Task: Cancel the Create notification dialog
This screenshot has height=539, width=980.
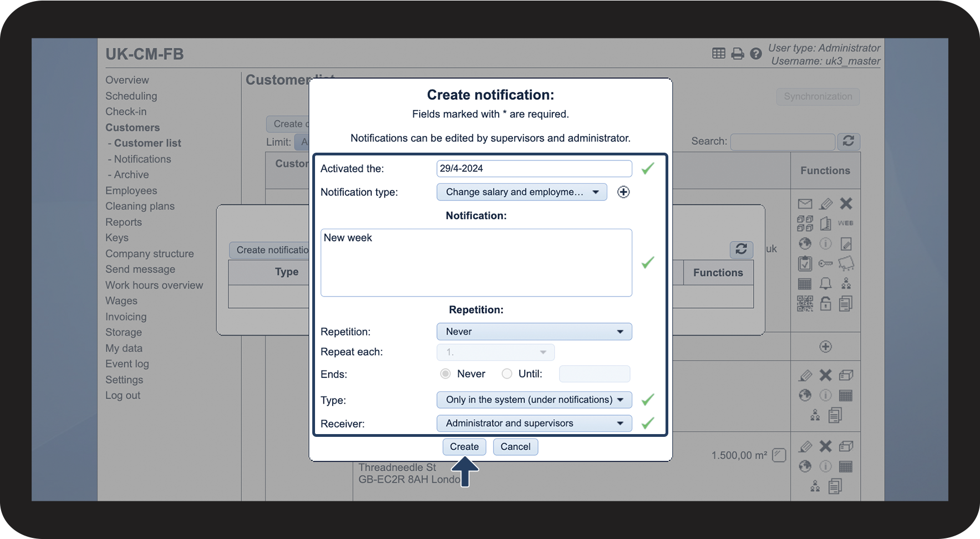Action: click(515, 447)
